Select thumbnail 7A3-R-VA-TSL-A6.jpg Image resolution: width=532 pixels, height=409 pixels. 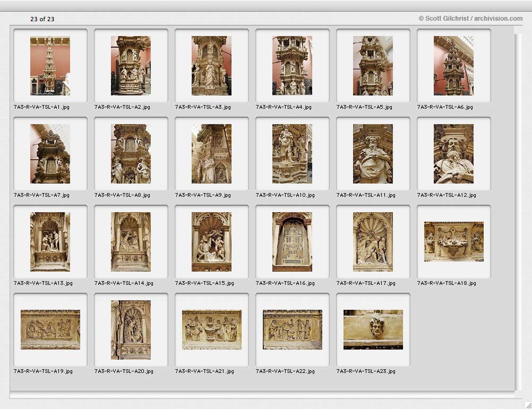tap(453, 66)
